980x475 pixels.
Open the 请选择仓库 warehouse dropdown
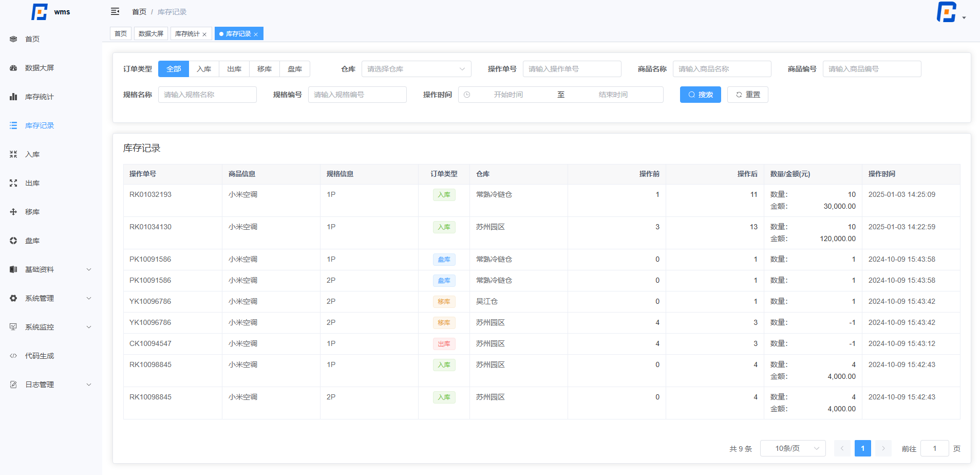click(x=417, y=69)
